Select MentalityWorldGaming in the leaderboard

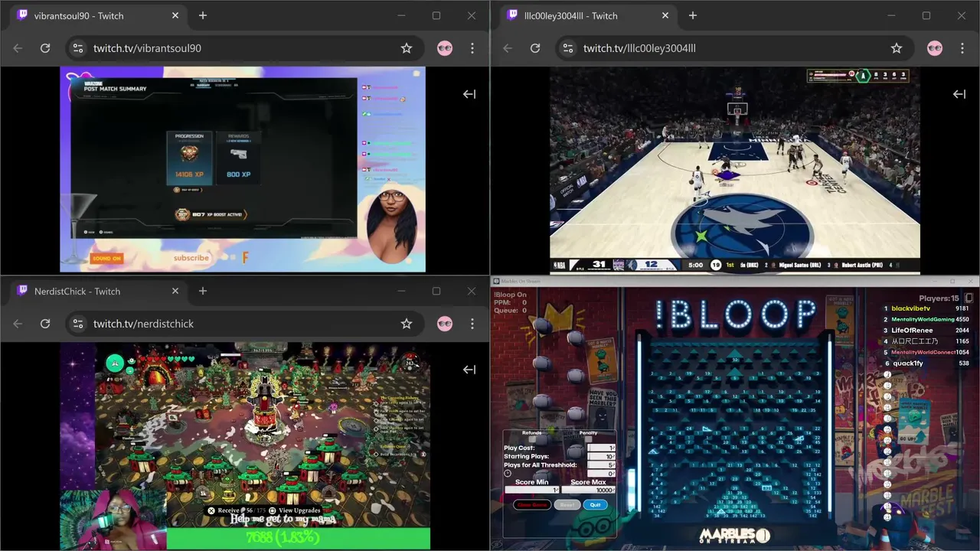click(x=923, y=319)
